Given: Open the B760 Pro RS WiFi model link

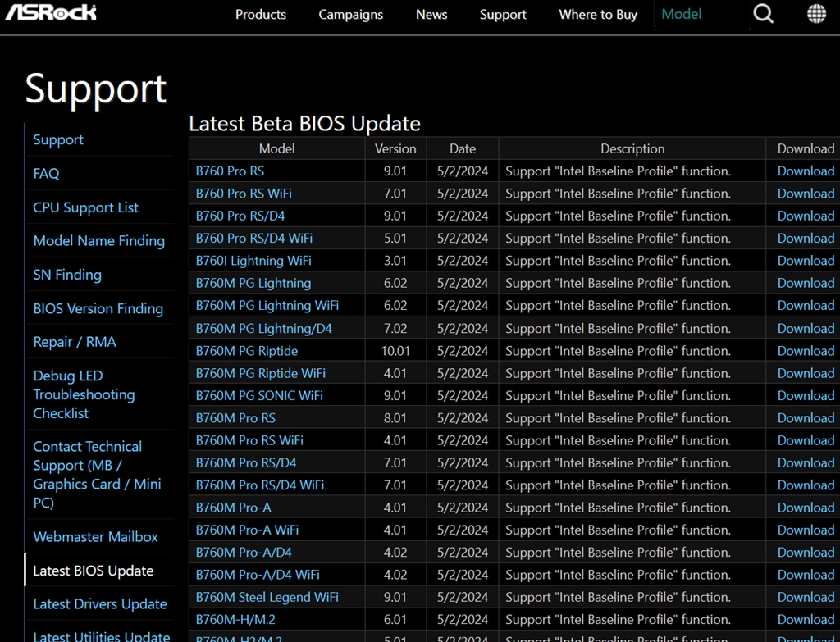Looking at the screenshot, I should pyautogui.click(x=244, y=194).
